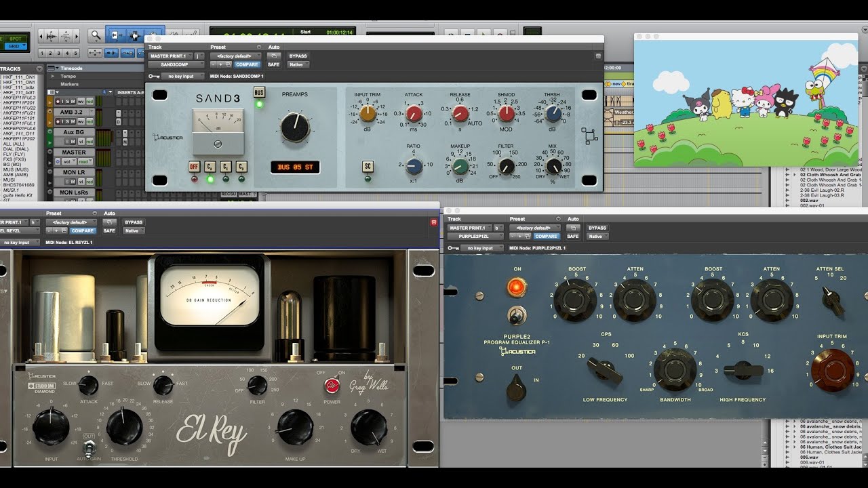868x488 pixels.
Task: Click the SAND3 BUS button
Action: tap(259, 93)
